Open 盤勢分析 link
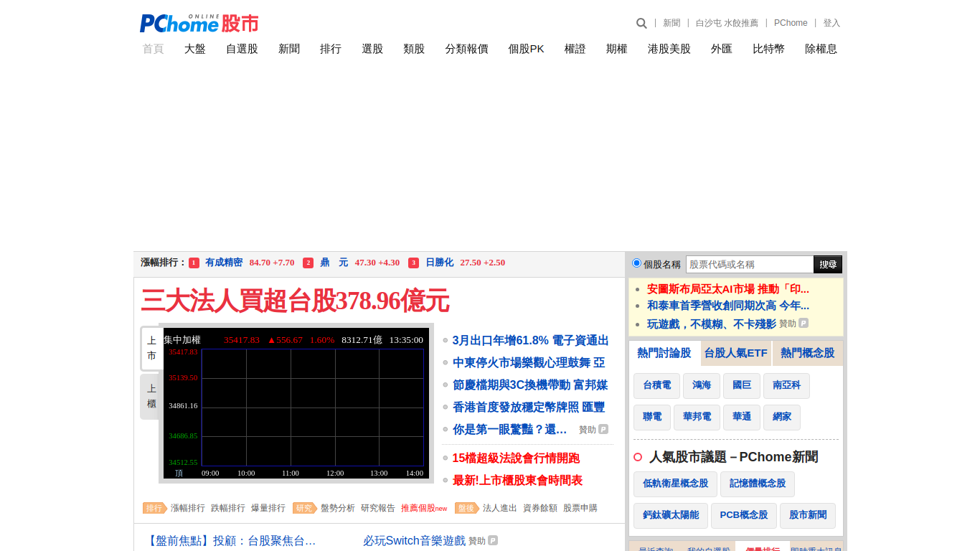Viewport: 980px width, 551px height. (338, 508)
